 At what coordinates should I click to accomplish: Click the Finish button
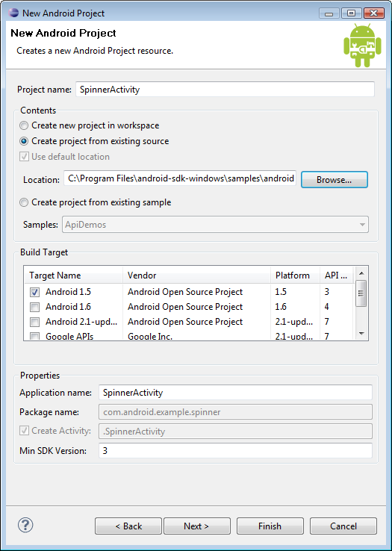point(270,526)
